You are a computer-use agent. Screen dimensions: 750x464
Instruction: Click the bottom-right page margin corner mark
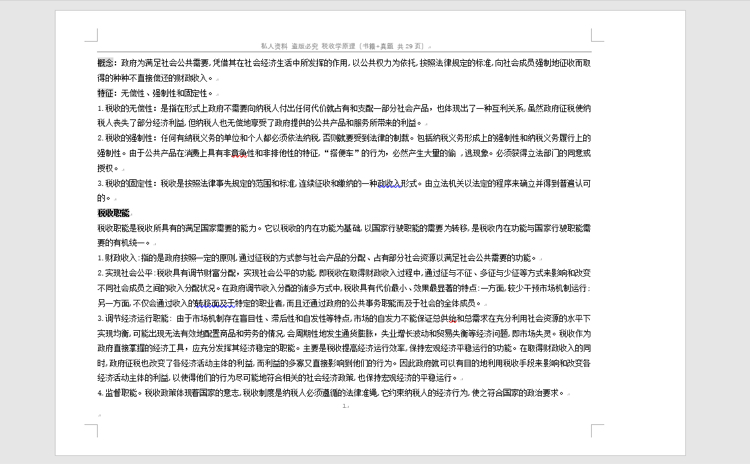(597, 430)
